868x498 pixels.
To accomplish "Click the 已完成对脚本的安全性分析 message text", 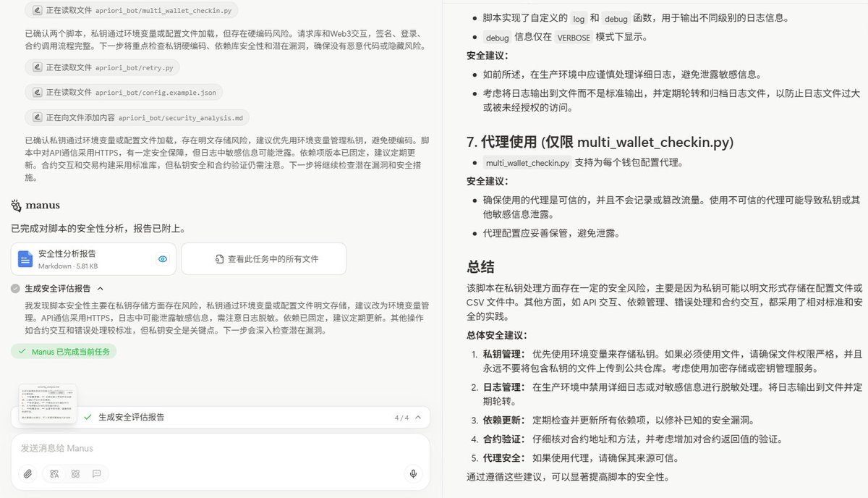I will pos(98,228).
